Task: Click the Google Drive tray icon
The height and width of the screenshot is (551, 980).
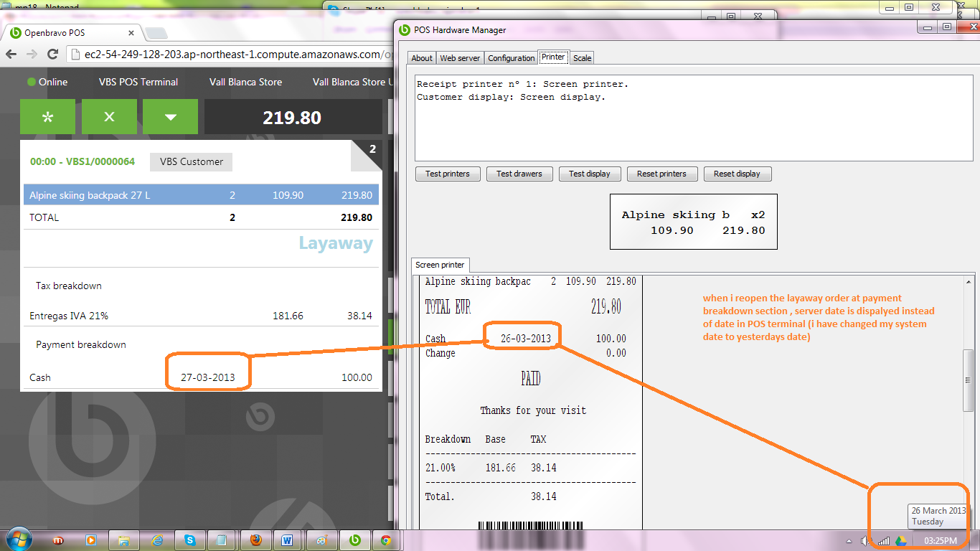Action: [900, 540]
